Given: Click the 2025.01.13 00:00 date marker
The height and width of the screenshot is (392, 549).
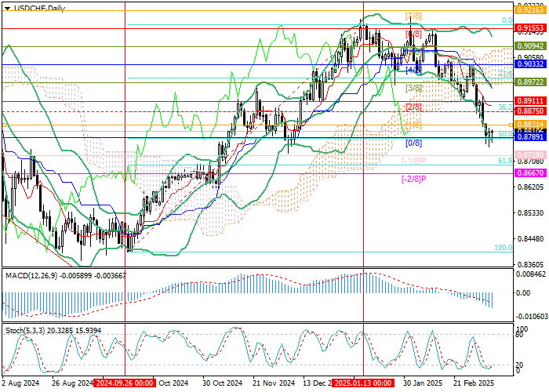Looking at the screenshot, I should pos(362,383).
